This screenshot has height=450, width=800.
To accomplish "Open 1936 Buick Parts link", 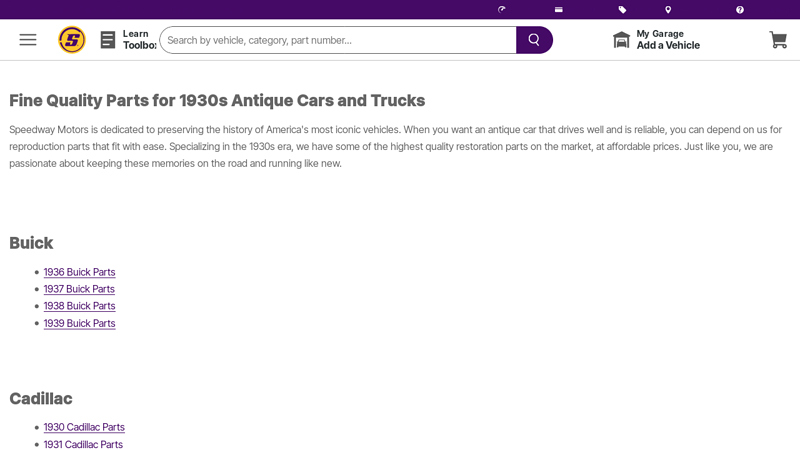I will click(80, 272).
